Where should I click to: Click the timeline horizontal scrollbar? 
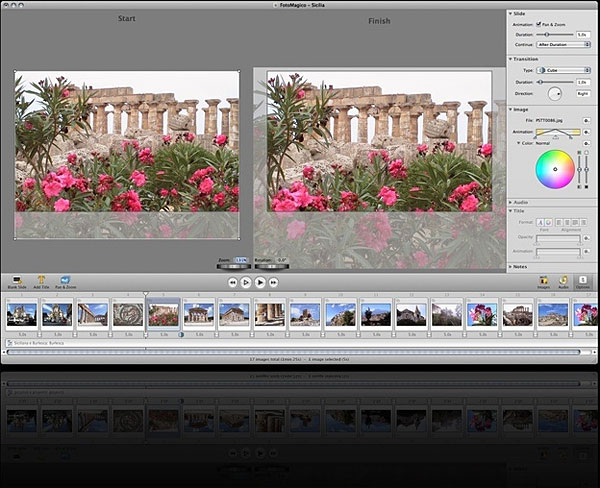click(x=293, y=352)
